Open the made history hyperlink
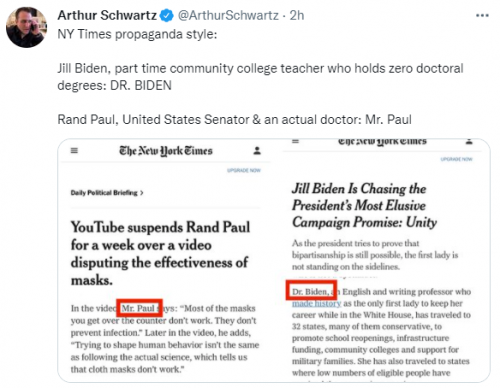The width and height of the screenshot is (500, 388). tap(316, 303)
